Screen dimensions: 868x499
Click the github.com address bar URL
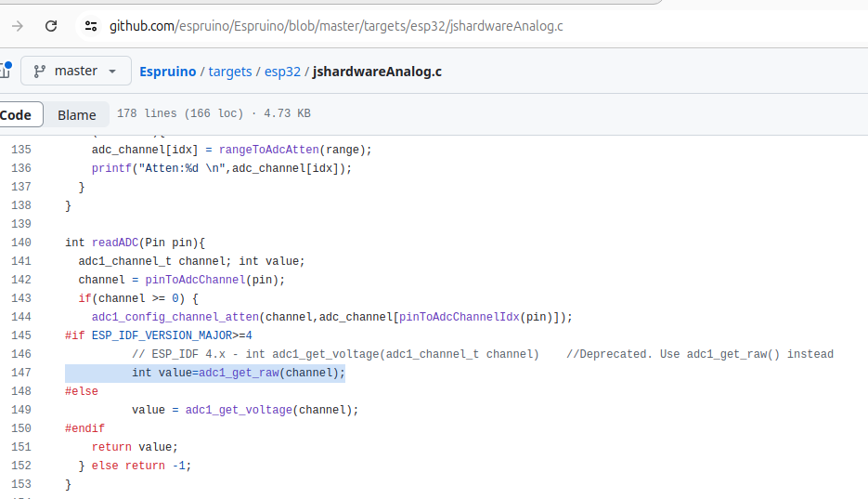tap(336, 26)
